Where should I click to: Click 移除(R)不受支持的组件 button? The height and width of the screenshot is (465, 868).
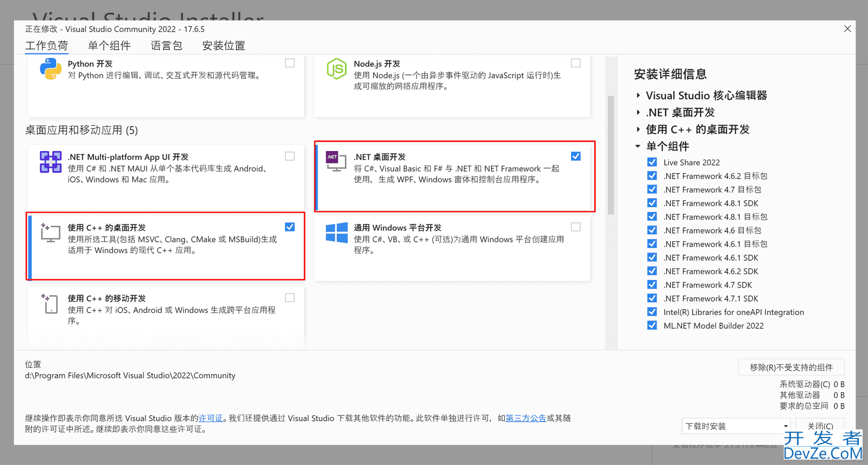point(791,367)
